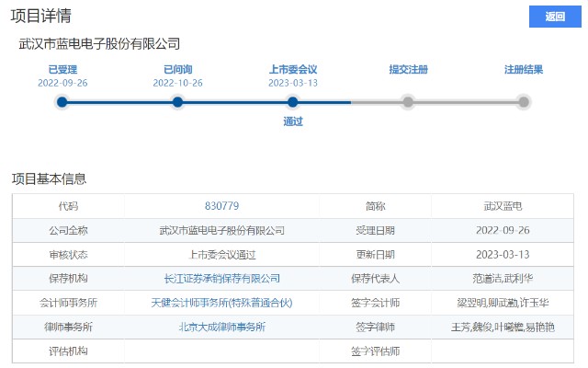588x368 pixels.
Task: Click company full name cell in table
Action: point(221,230)
